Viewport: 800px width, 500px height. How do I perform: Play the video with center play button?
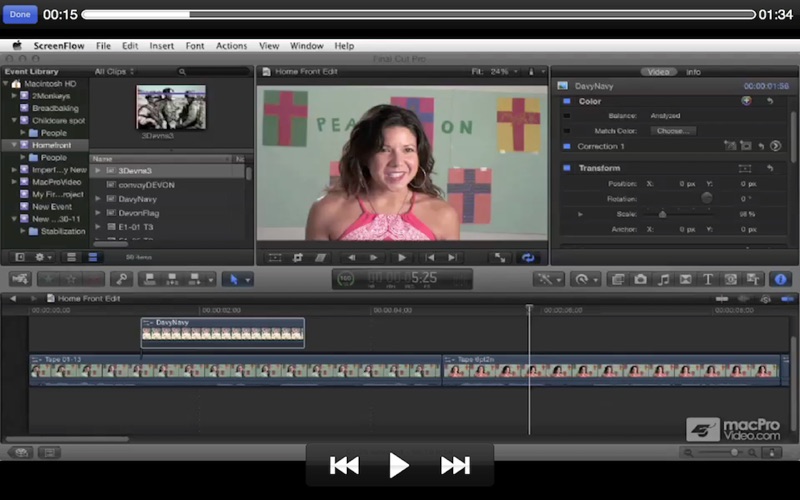tap(398, 465)
